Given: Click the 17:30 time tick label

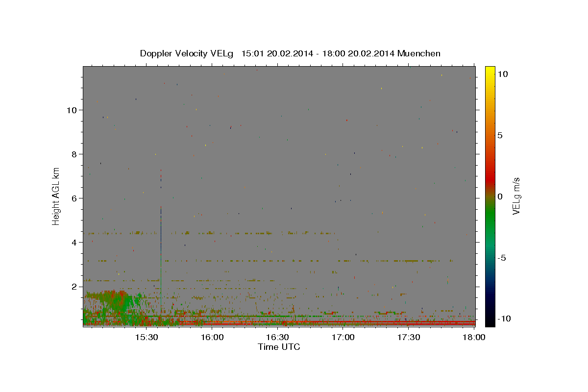Looking at the screenshot, I should pos(409,338).
